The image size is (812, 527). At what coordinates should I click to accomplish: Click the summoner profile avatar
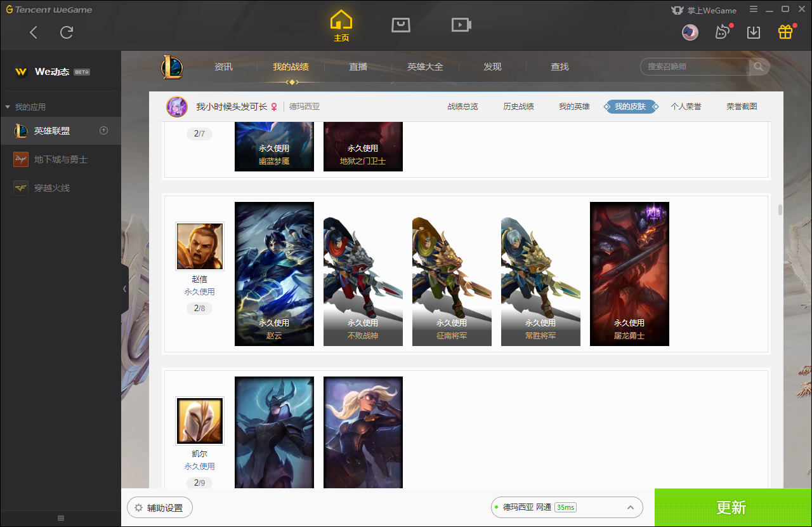tap(177, 107)
